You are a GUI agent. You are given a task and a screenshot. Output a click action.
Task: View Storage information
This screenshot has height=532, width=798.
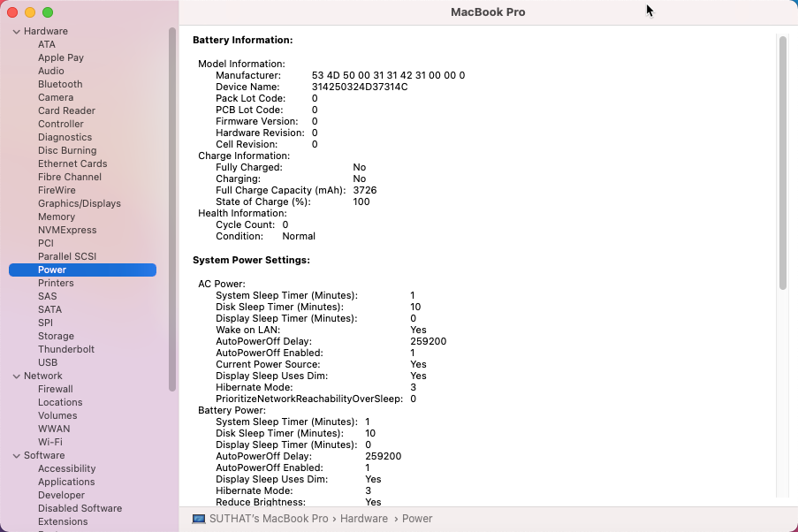[x=56, y=336]
